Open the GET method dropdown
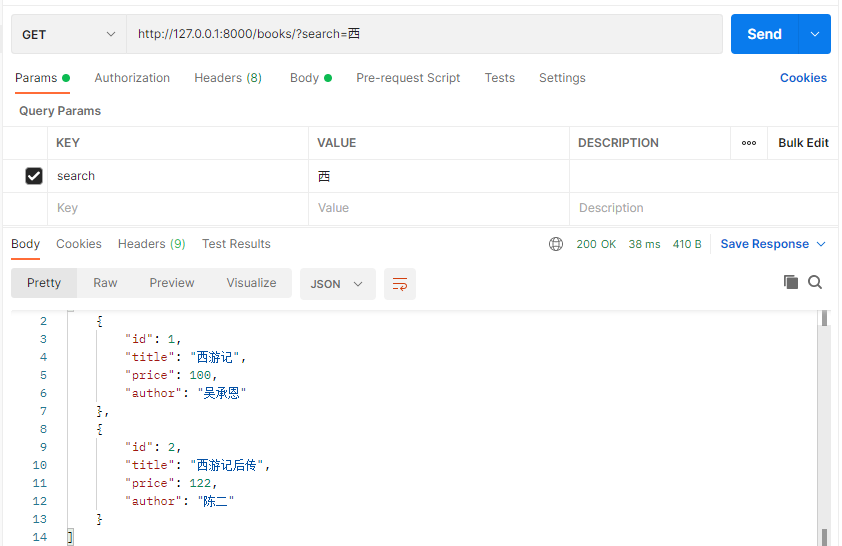842x546 pixels. point(68,34)
